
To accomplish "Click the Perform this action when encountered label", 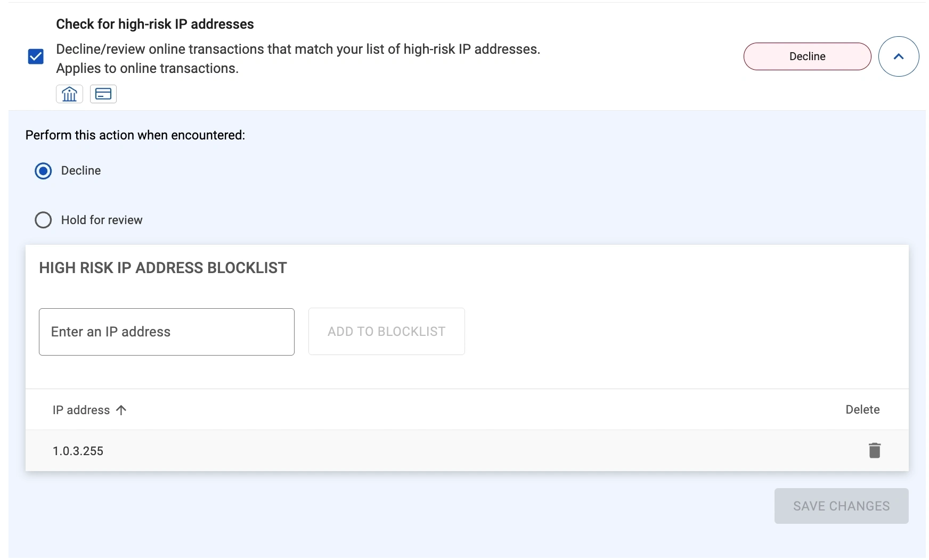I will click(x=135, y=135).
